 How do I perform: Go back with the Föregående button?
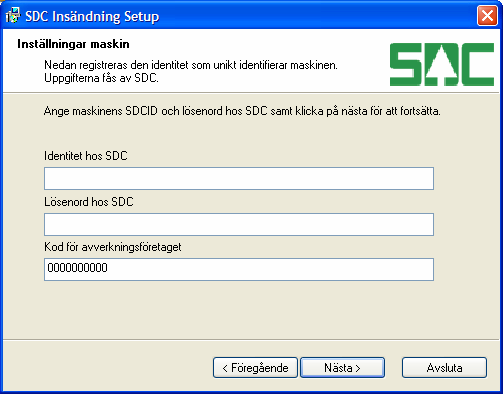[x=255, y=368]
